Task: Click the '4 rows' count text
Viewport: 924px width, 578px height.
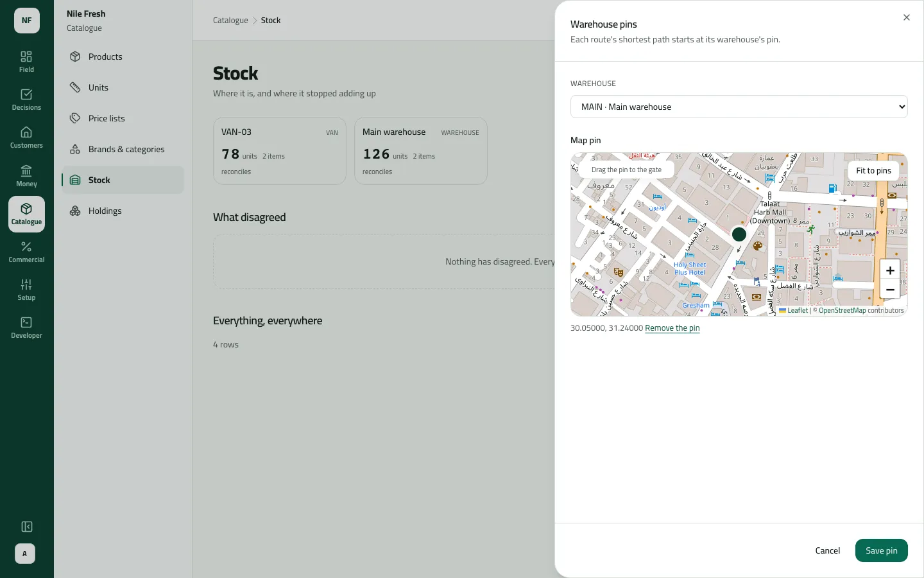Action: (226, 345)
